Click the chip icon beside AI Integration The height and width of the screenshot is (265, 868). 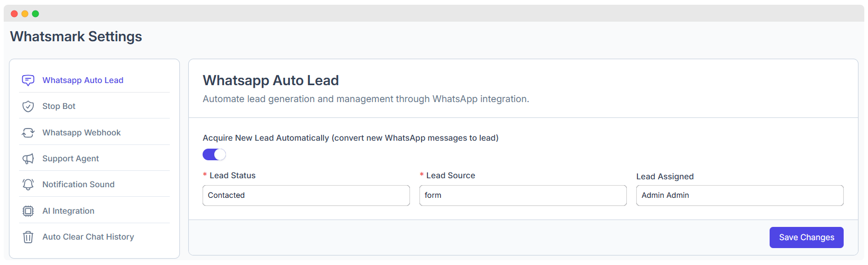[28, 211]
